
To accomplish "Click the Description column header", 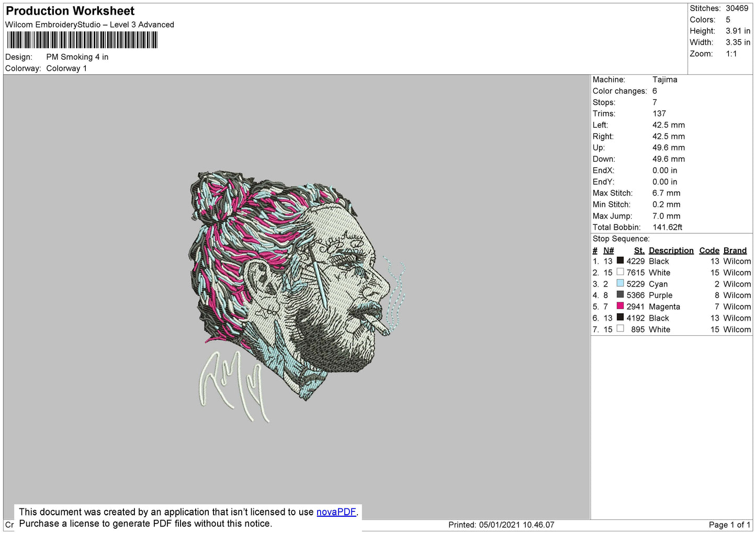I will [671, 251].
